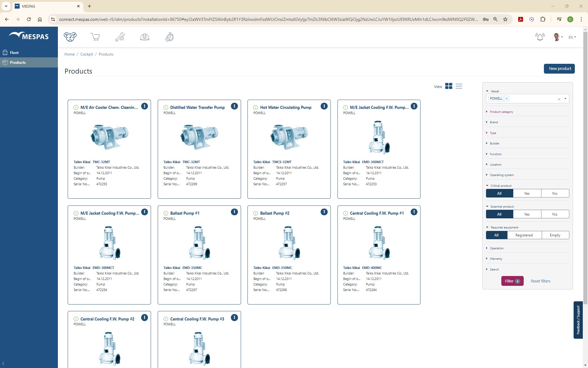
Task: Set Critical product filter to Yes
Action: click(527, 194)
